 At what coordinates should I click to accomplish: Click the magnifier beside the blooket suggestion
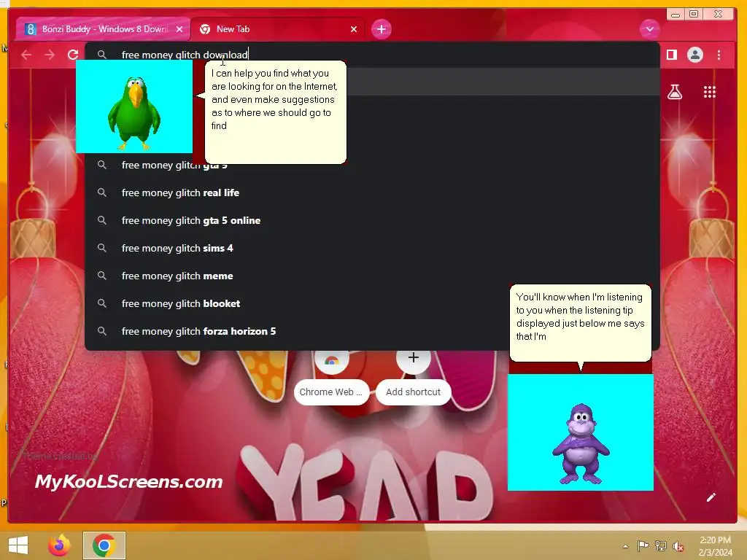[101, 303]
